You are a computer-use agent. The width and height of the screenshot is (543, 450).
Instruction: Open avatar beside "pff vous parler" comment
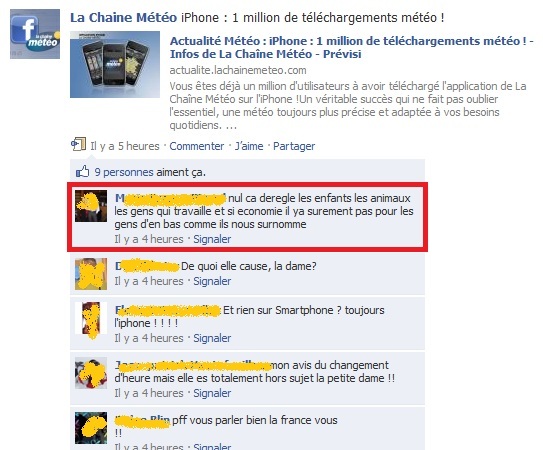pyautogui.click(x=91, y=428)
